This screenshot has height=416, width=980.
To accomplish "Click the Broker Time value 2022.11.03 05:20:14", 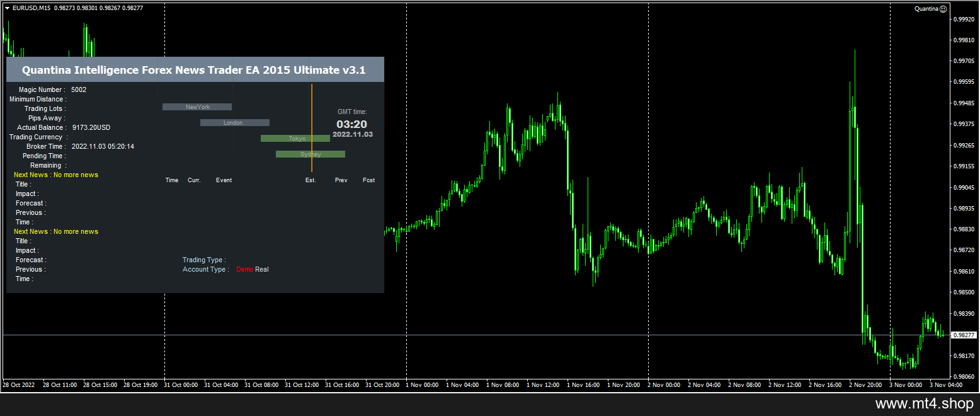I will 103,146.
